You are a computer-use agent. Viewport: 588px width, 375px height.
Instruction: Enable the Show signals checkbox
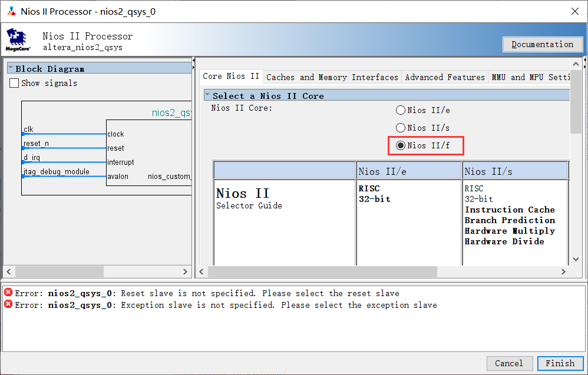15,84
